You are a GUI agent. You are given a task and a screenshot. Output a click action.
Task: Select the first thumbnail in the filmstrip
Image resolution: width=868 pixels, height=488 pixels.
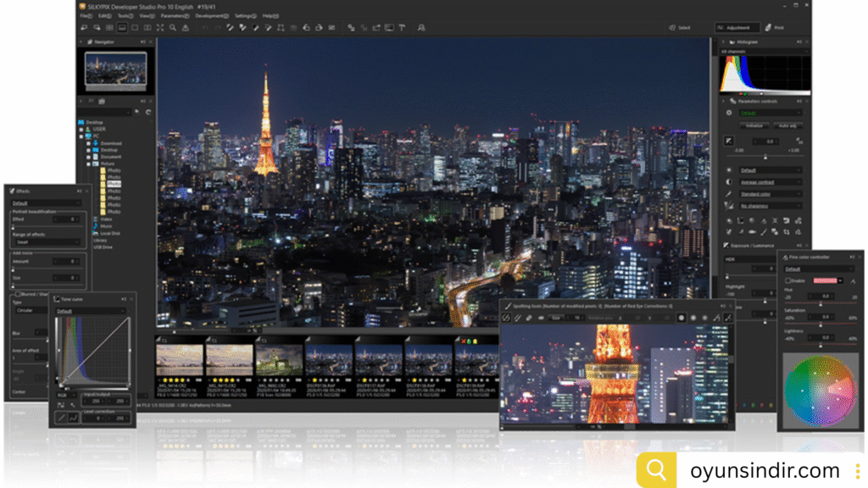coord(180,359)
